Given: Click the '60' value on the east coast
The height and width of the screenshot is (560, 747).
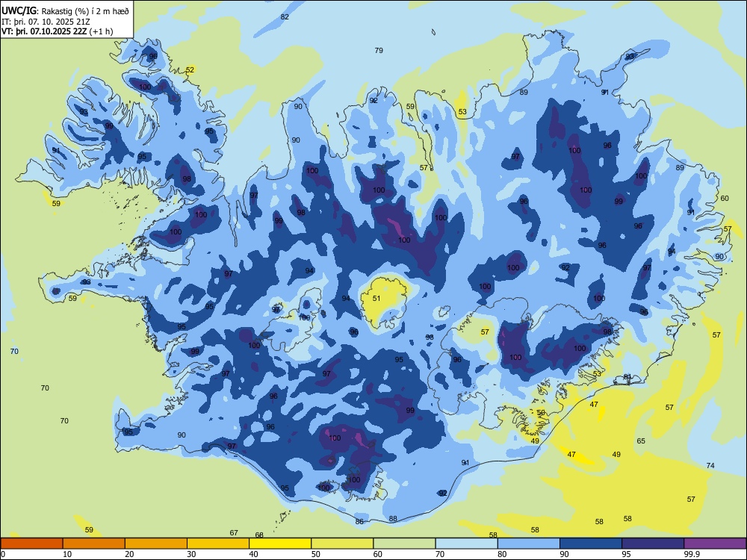Looking at the screenshot, I should pos(725,198).
